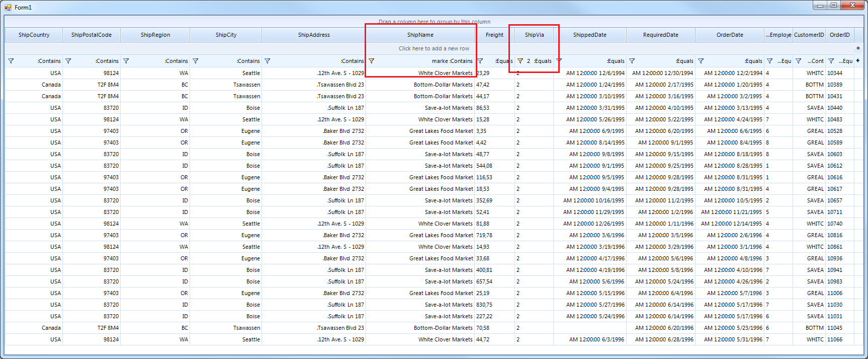Select ShippedDate cell 6/3/1996

click(x=590, y=339)
